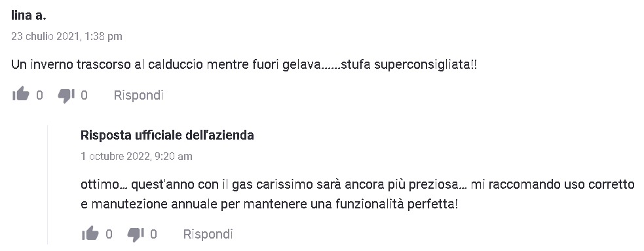The width and height of the screenshot is (644, 251).
Task: Click the timestamp 23 chulio 2021, 1:38 pm
Action: pos(67,36)
